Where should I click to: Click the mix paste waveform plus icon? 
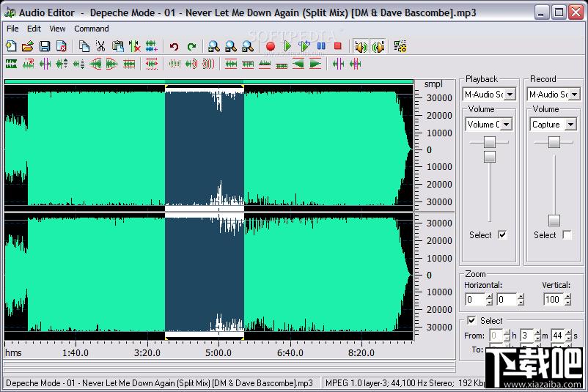(x=152, y=46)
